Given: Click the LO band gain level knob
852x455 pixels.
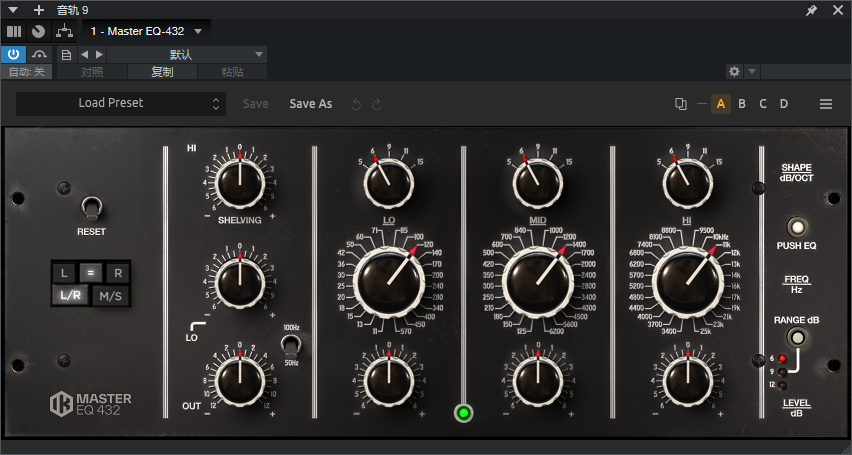Looking at the screenshot, I should (389, 382).
